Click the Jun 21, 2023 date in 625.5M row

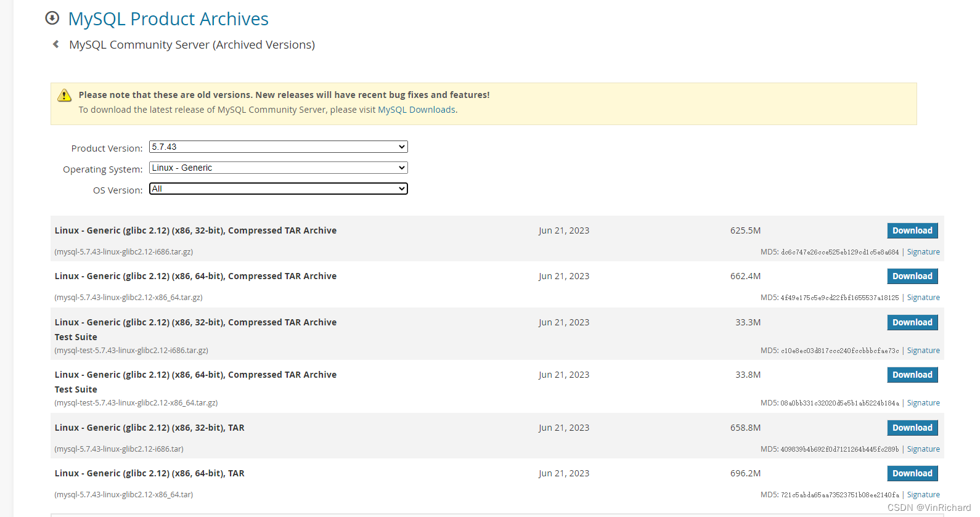click(564, 230)
